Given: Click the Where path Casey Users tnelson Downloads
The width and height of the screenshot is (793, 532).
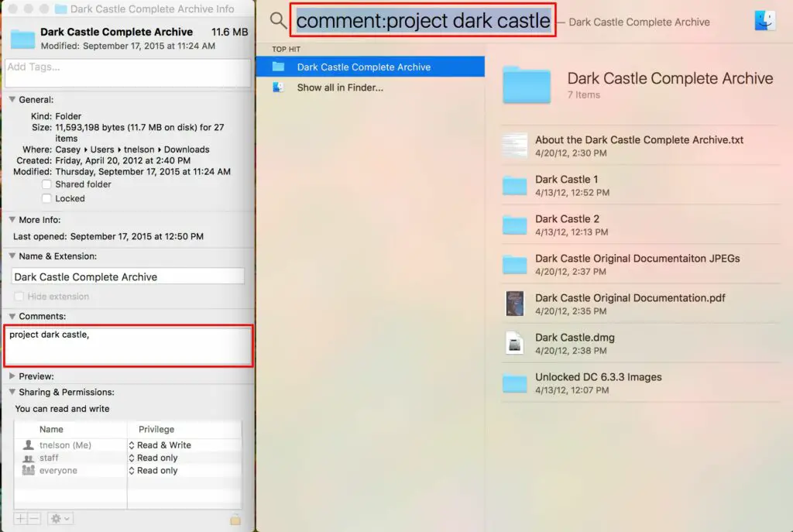Looking at the screenshot, I should [132, 149].
